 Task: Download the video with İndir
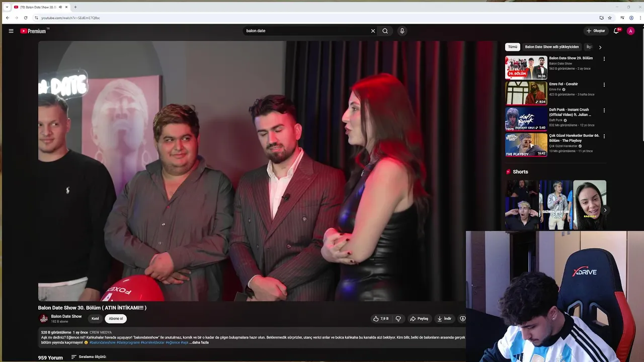click(444, 319)
